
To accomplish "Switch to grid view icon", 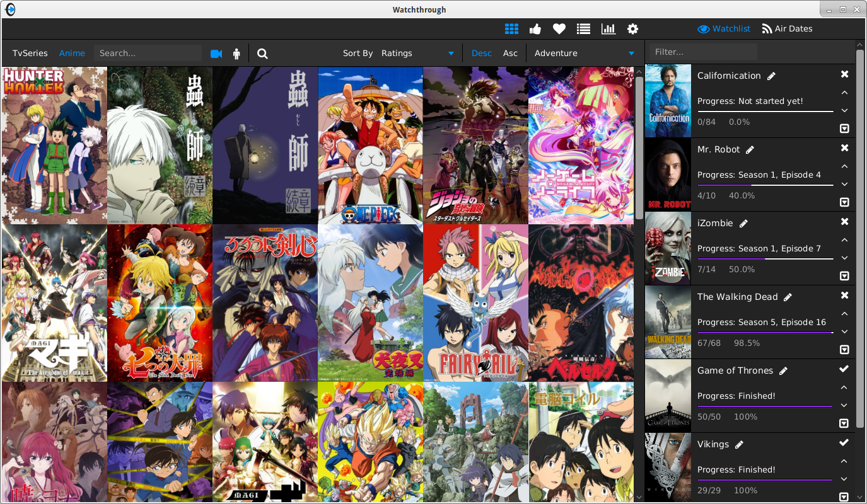I will [511, 29].
